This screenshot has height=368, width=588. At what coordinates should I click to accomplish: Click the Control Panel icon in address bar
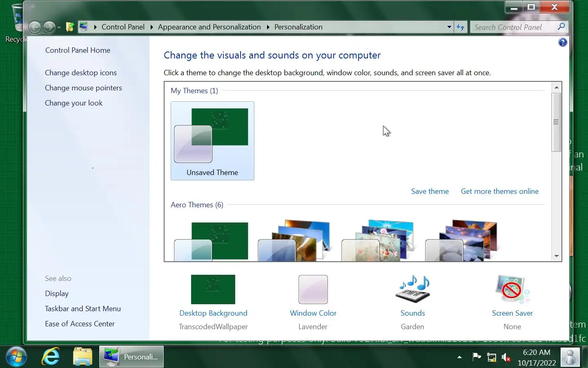pos(83,27)
